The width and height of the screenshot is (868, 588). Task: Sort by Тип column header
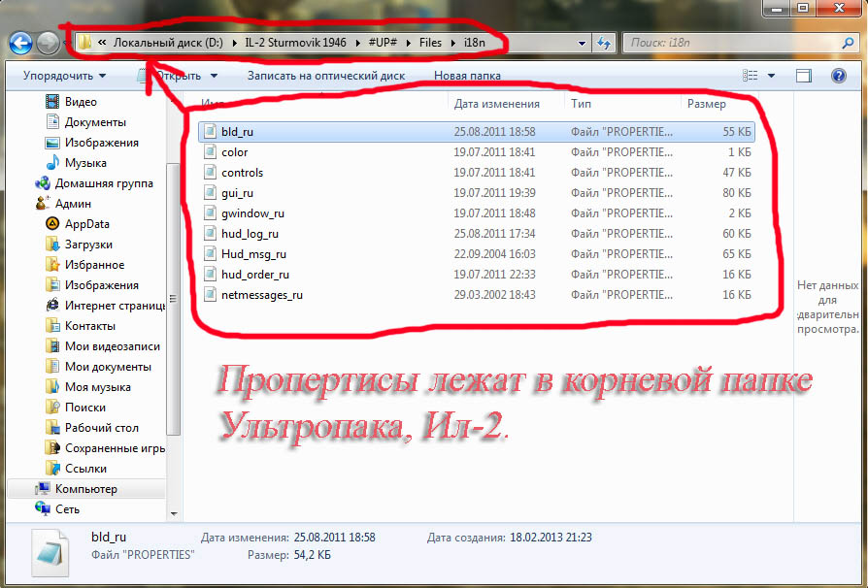coord(582,104)
